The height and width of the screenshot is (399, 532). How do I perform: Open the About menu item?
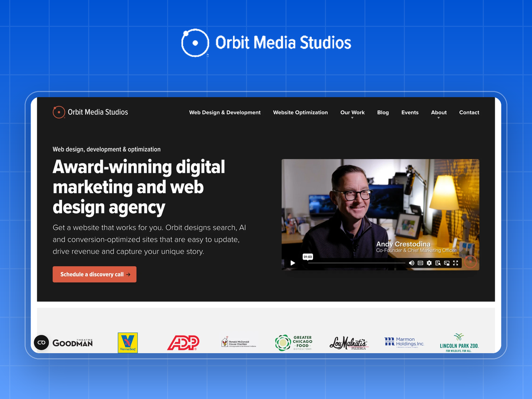point(439,112)
